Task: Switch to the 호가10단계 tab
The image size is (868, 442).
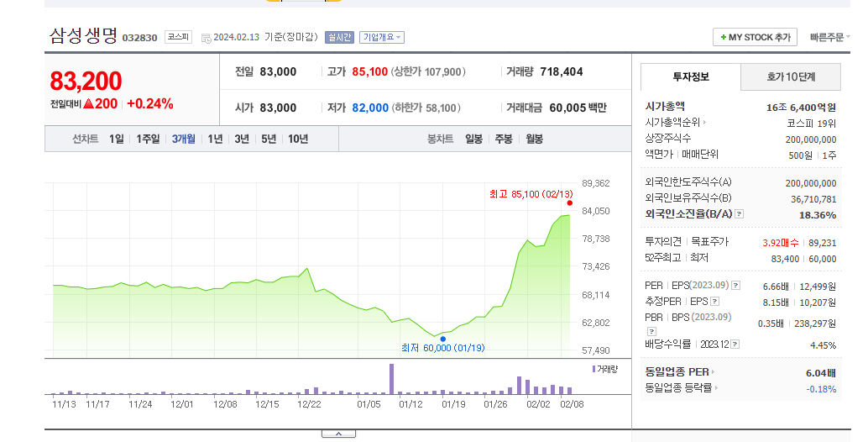Action: pos(791,77)
